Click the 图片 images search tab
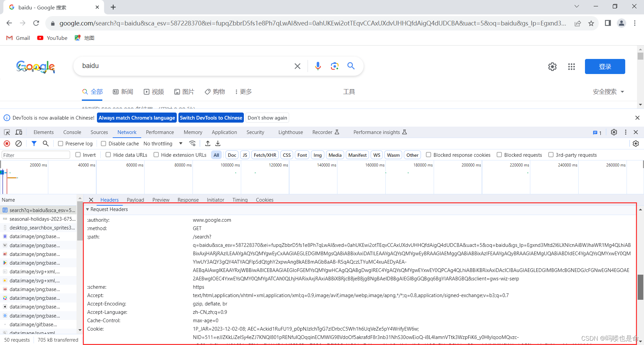 (184, 92)
